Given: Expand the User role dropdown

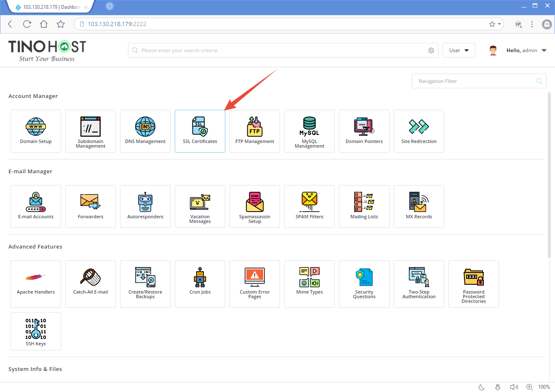Looking at the screenshot, I should (459, 50).
